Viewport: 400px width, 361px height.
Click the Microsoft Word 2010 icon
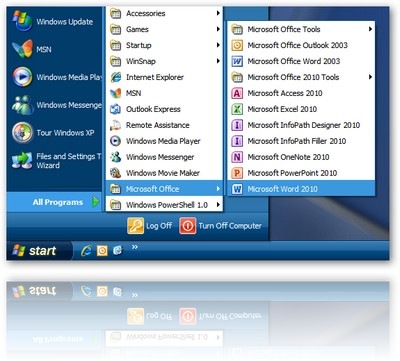click(237, 189)
